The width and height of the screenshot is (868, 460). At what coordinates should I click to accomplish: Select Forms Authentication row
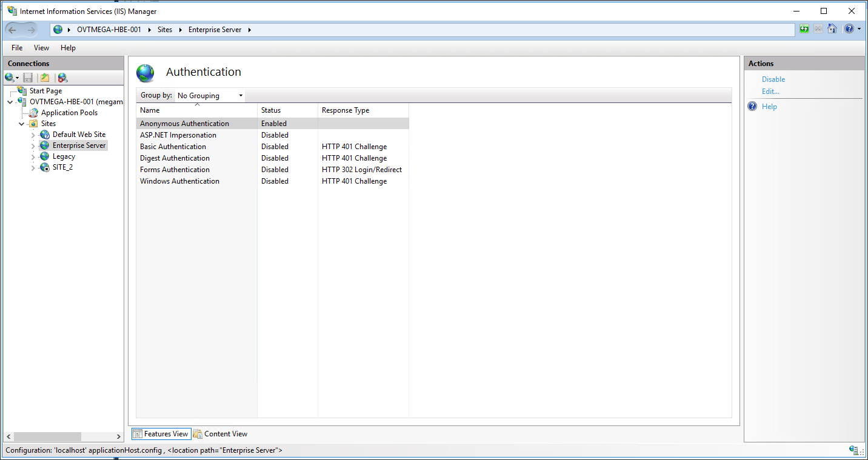[x=273, y=170]
